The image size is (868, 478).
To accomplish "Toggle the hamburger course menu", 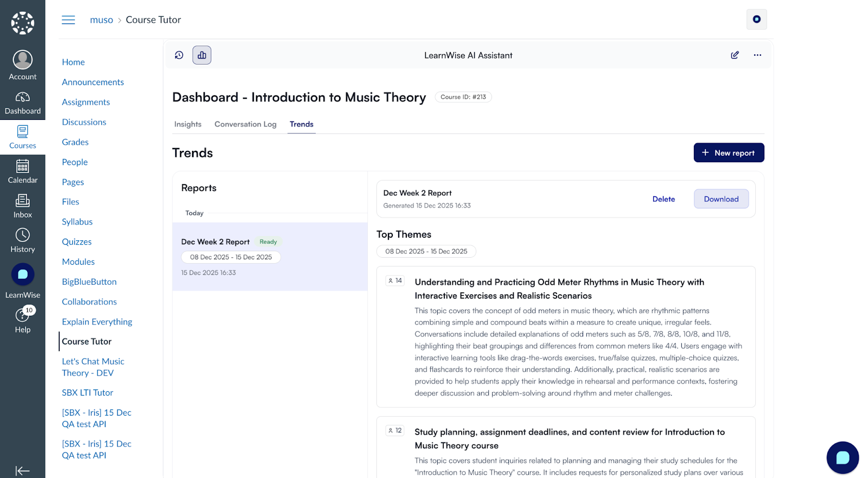I will (x=68, y=20).
